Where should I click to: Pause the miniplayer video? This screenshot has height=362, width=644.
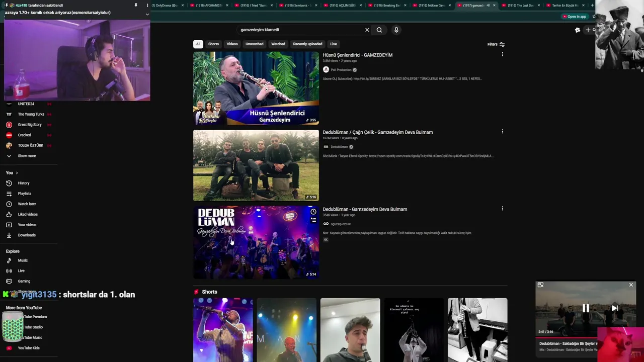pyautogui.click(x=586, y=308)
